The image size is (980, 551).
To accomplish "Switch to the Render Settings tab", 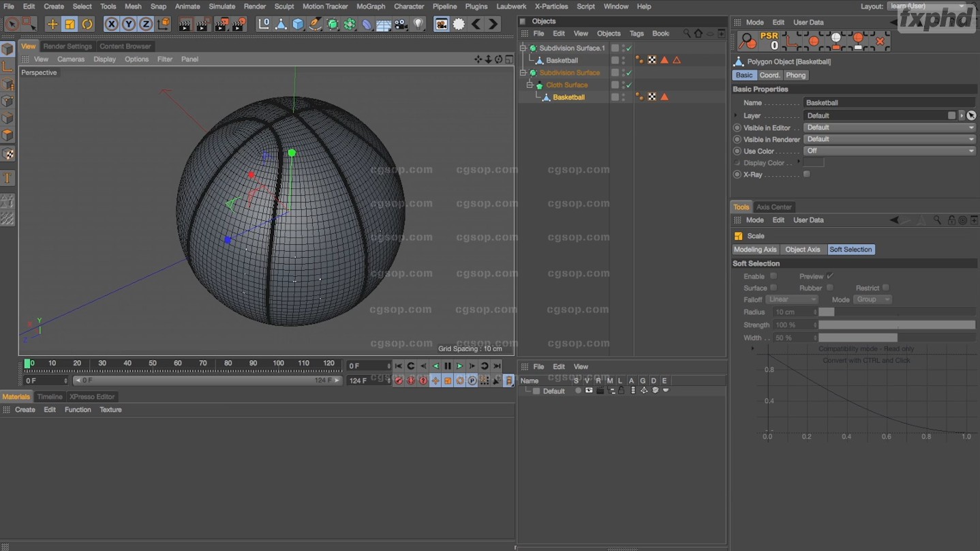I will click(67, 46).
